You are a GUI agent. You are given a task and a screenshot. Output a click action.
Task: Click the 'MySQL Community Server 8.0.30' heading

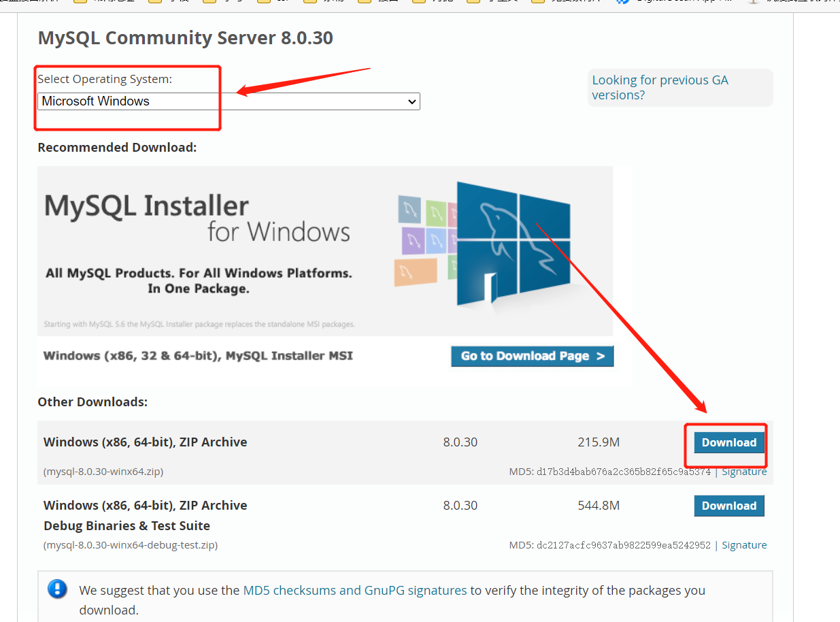tap(186, 37)
